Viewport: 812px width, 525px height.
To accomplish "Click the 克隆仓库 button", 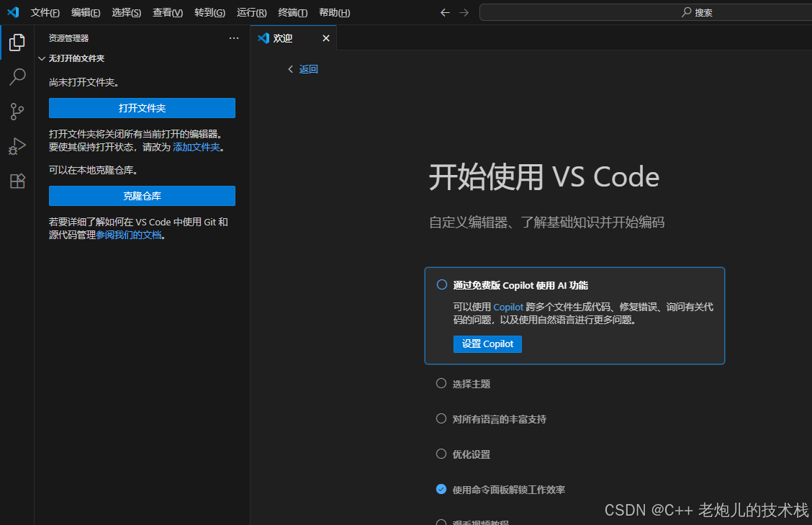I will [142, 196].
